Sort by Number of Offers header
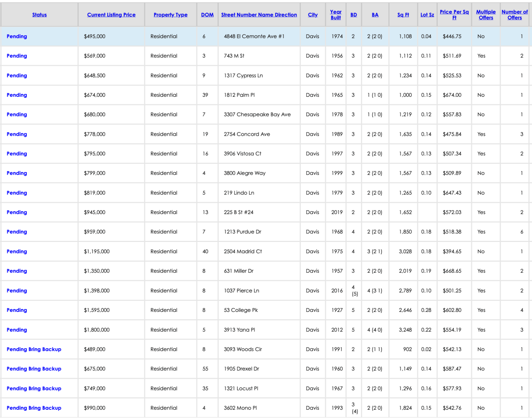532x419 pixels. pyautogui.click(x=514, y=15)
